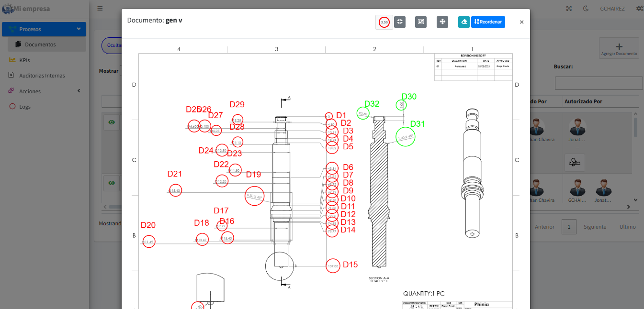The width and height of the screenshot is (644, 309).
Task: Click the teal eraser tool button
Action: tap(463, 22)
